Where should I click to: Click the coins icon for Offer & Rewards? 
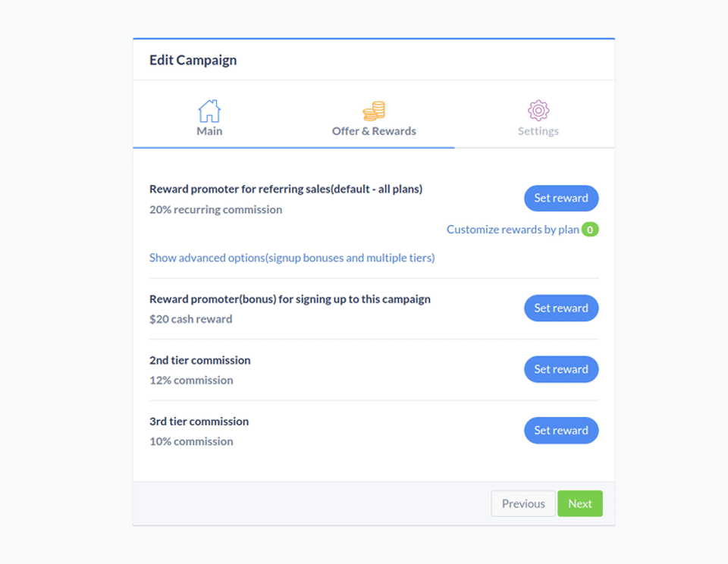point(374,111)
